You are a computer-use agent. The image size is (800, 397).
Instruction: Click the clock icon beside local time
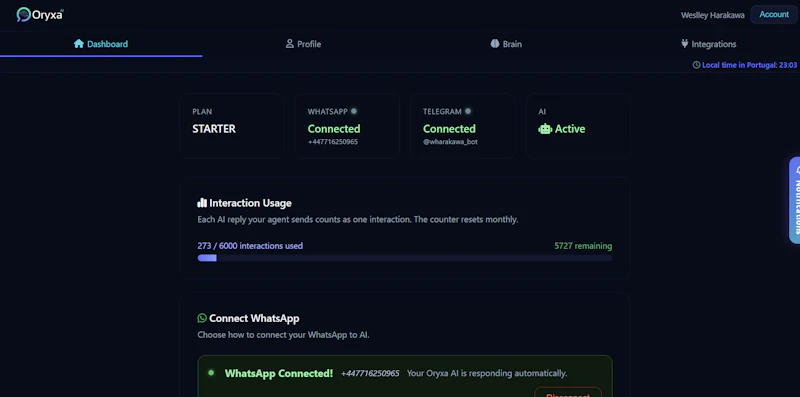[696, 65]
